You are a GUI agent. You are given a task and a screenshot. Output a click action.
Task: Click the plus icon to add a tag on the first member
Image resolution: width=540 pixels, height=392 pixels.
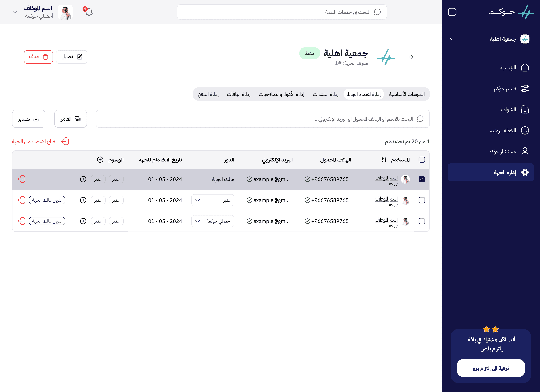[83, 179]
